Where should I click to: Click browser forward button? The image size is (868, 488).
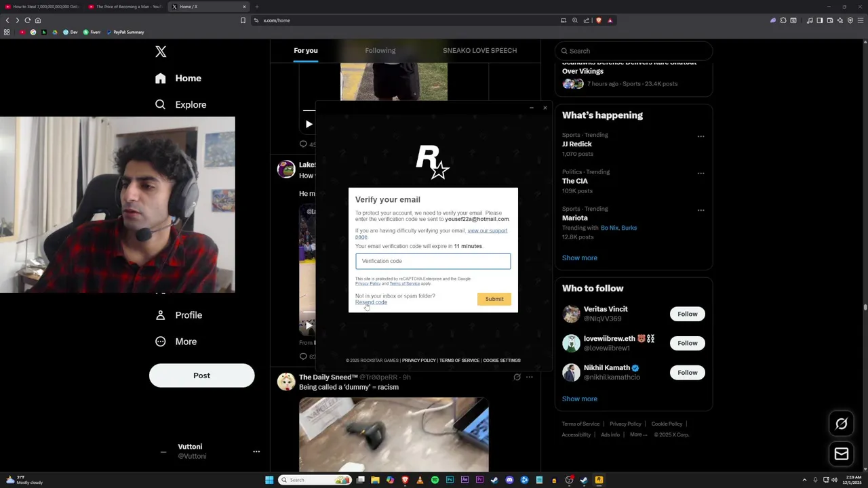click(18, 20)
